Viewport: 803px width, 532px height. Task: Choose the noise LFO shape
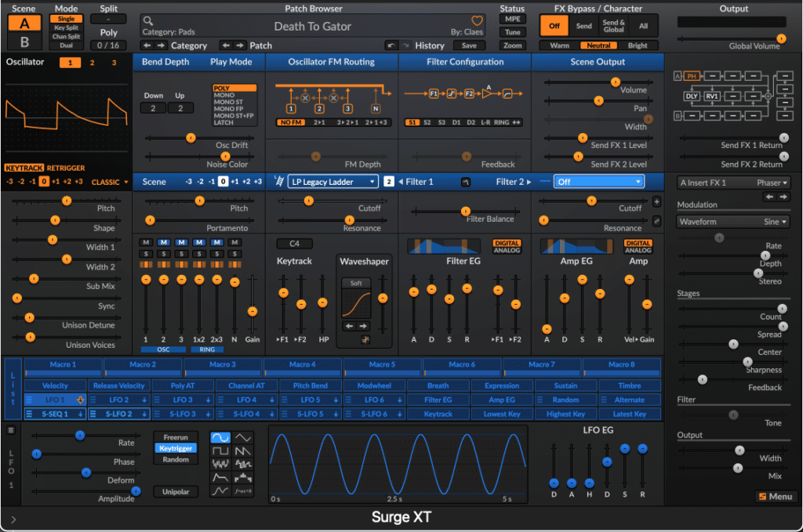coord(220,465)
